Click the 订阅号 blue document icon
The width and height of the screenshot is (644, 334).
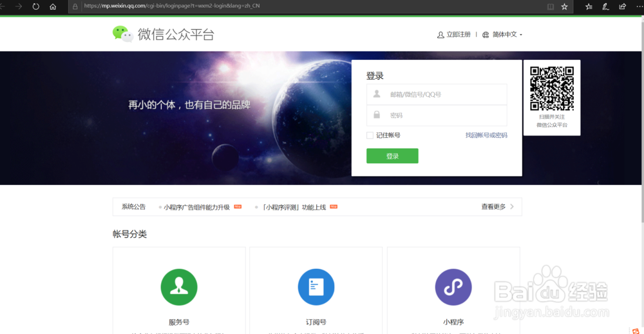coord(316,287)
